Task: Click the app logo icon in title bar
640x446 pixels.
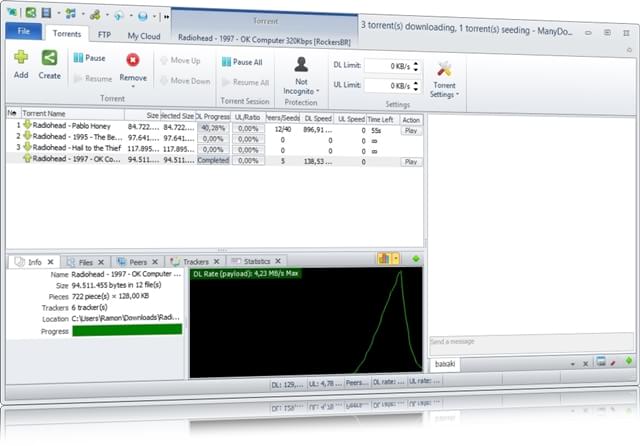Action: click(12, 11)
